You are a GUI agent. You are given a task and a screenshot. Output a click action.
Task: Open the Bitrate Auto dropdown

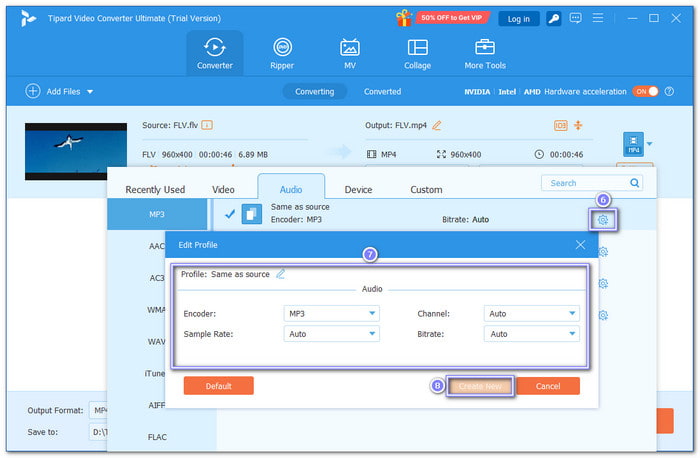point(531,333)
